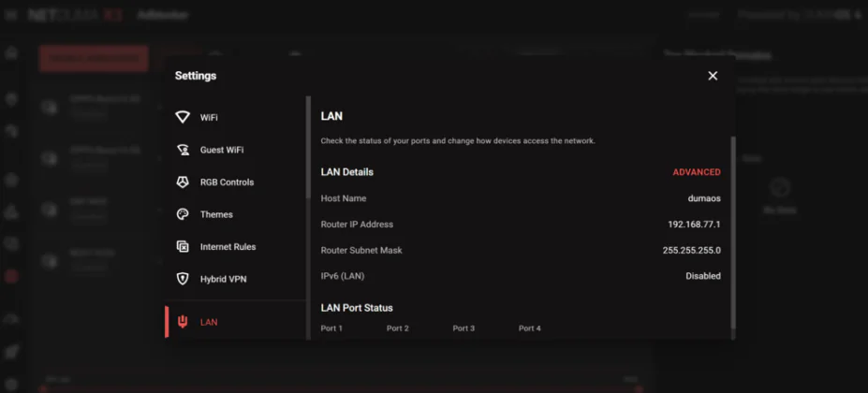
Task: Click the 'LAN Details' heading
Action: click(x=347, y=172)
